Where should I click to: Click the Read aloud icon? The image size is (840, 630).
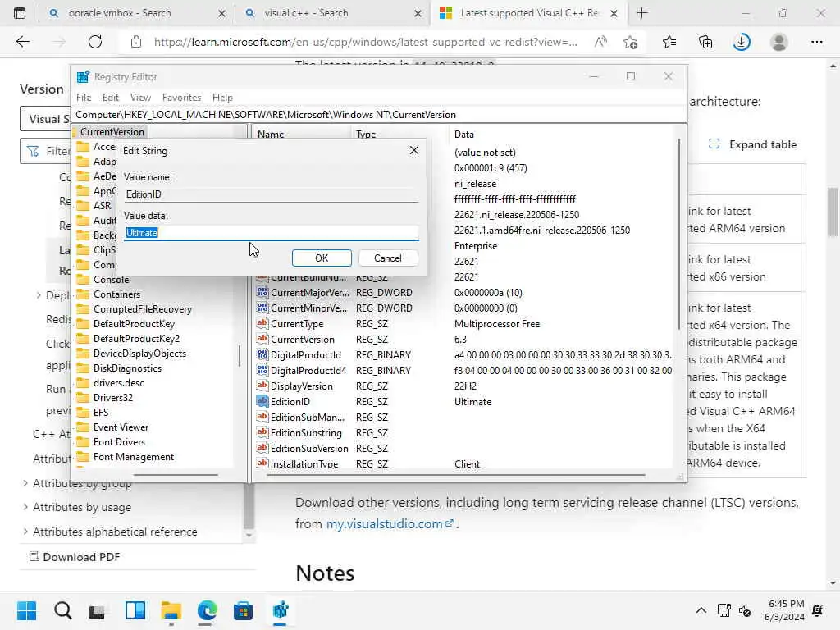click(600, 42)
